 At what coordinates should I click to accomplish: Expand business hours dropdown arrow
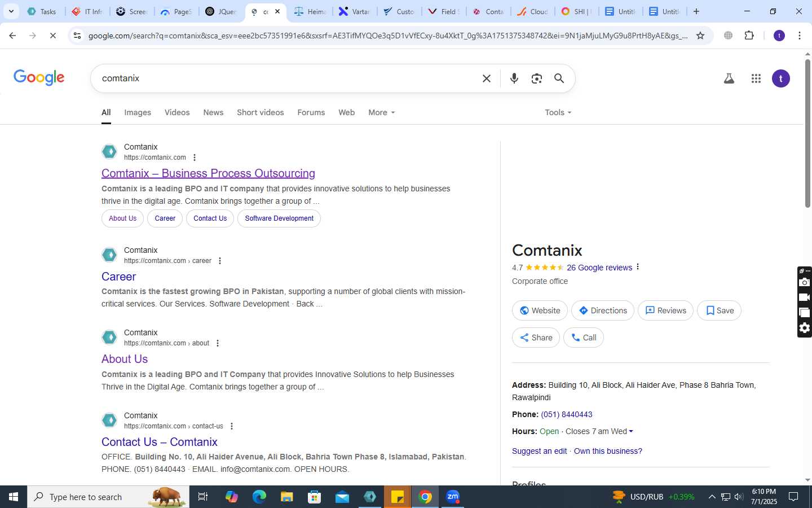pyautogui.click(x=631, y=431)
